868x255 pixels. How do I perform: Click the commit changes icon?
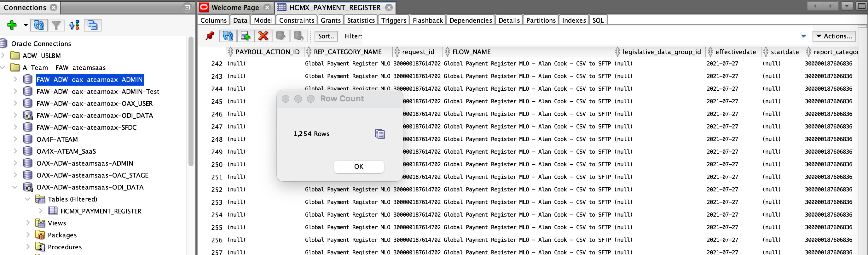[281, 36]
